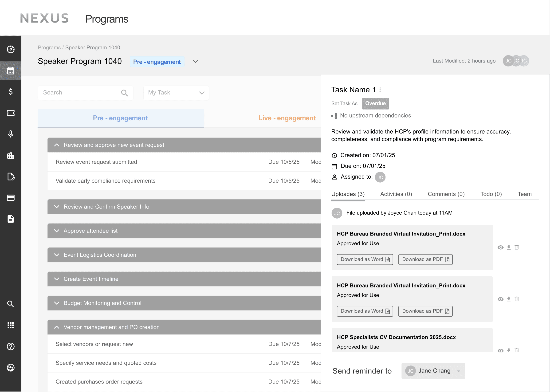550x392 pixels.
Task: Preview first HCP Bureau invitation file with eye icon
Action: [500, 247]
